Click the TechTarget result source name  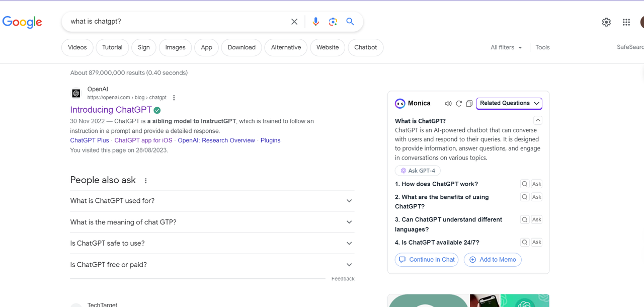tap(102, 304)
